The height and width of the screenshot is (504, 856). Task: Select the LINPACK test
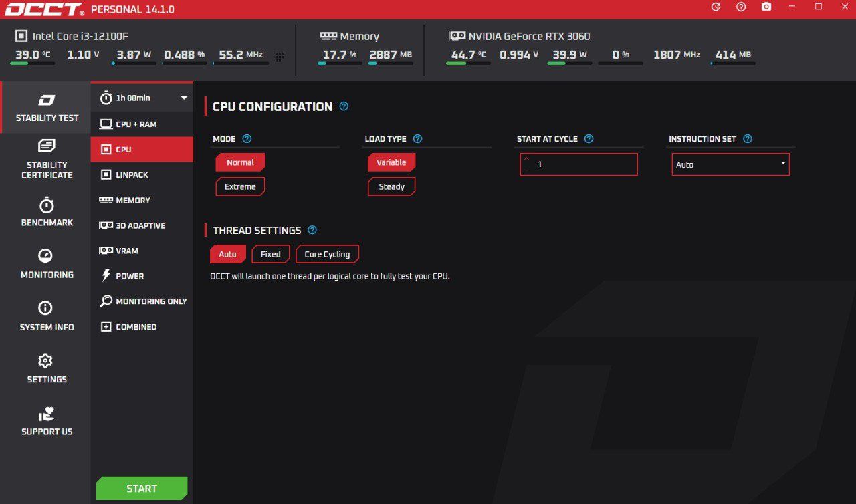[x=142, y=174]
